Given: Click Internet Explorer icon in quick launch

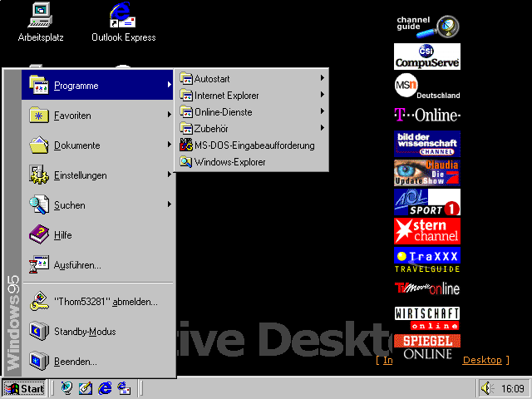Looking at the screenshot, I should 106,388.
